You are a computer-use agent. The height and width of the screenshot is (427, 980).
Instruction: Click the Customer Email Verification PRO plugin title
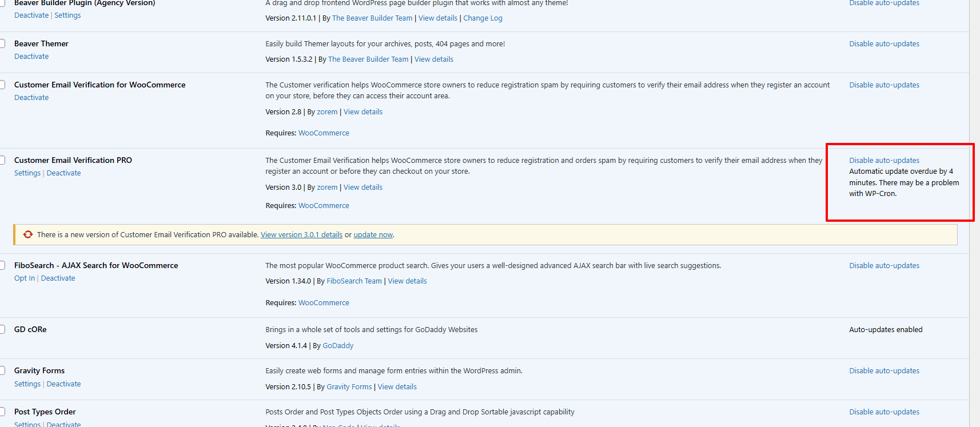coord(73,160)
